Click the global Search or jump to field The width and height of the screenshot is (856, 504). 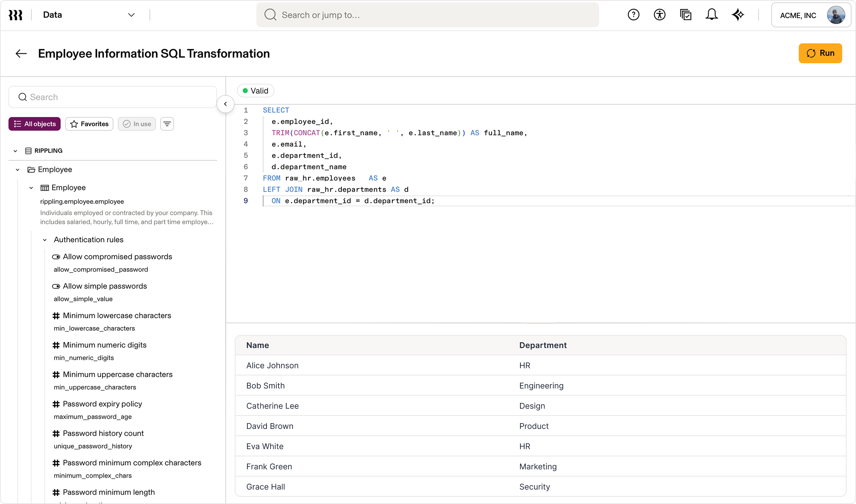[428, 15]
